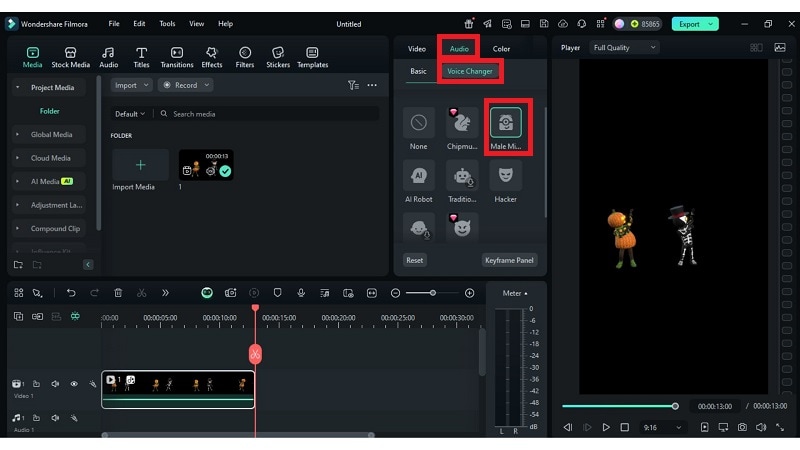Click the scissors split icon in toolbar

point(141,293)
